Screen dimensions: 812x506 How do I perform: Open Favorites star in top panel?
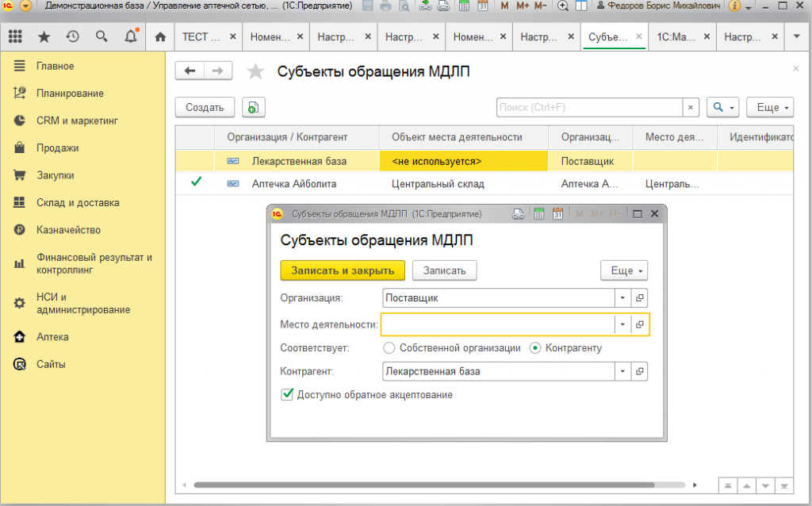pyautogui.click(x=44, y=36)
